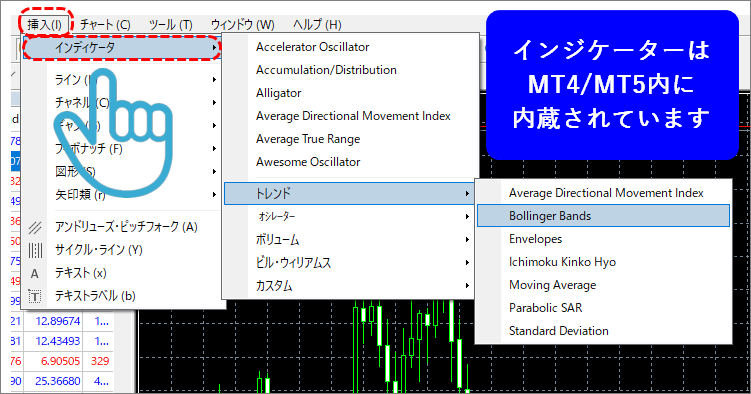
Task: Choose サイクル・ライン (Y)
Action: pyautogui.click(x=98, y=250)
